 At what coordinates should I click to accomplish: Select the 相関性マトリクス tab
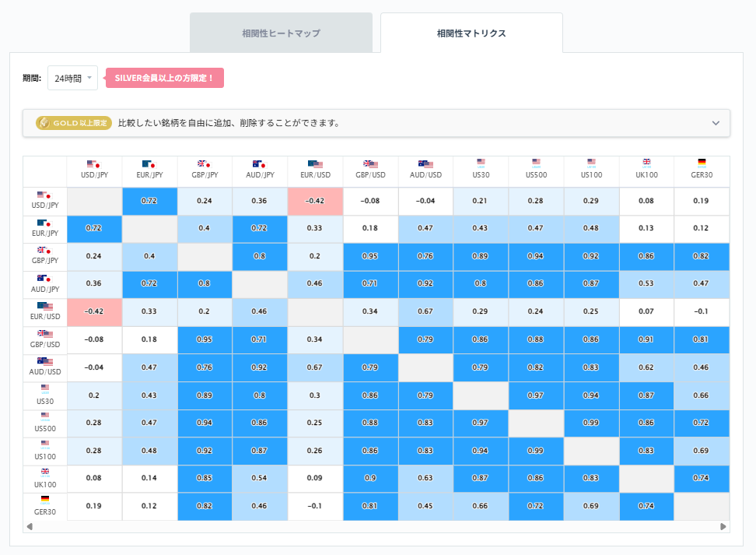pos(470,32)
